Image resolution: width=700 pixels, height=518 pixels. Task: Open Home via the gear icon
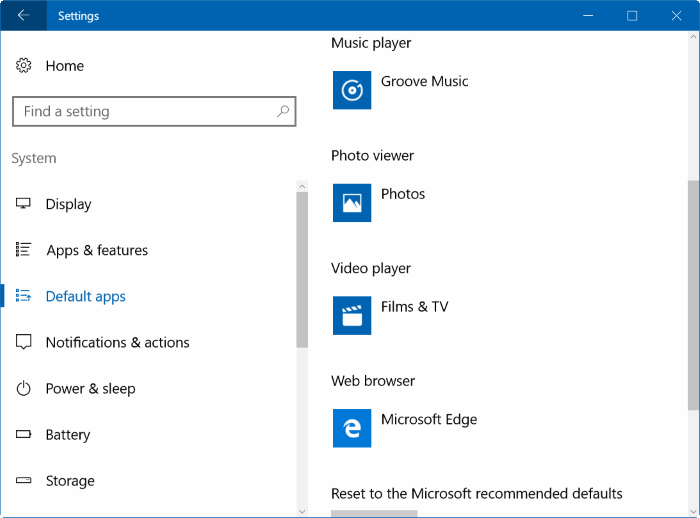[x=23, y=66]
